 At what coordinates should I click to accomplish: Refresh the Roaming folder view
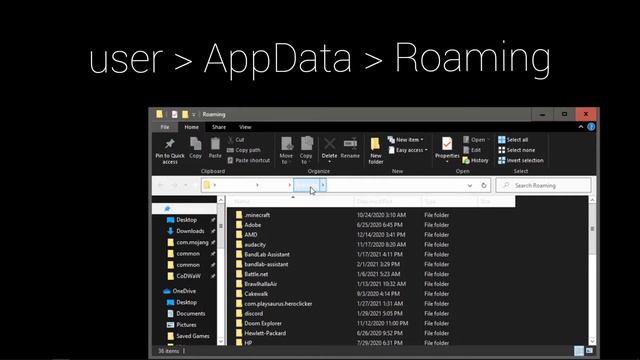click(484, 185)
